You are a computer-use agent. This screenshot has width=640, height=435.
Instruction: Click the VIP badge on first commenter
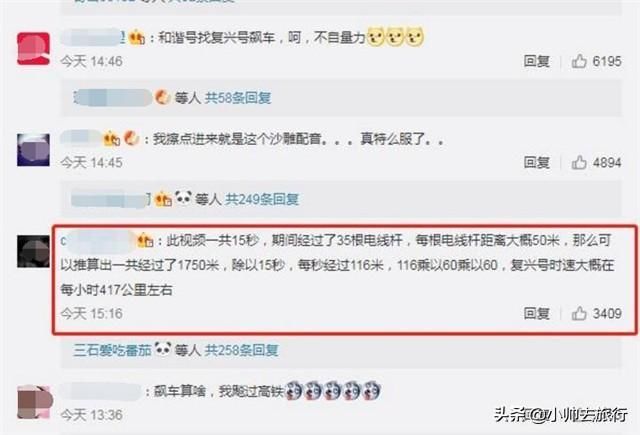pyautogui.click(x=137, y=38)
